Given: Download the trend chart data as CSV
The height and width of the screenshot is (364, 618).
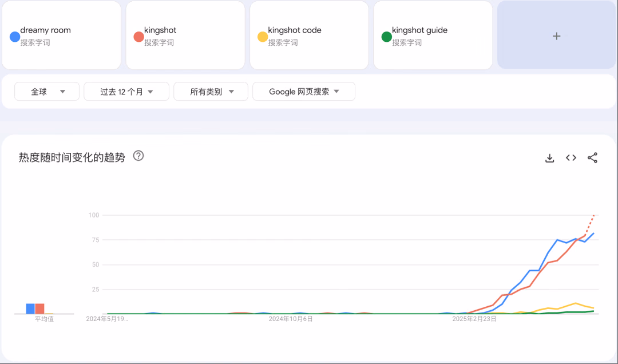Looking at the screenshot, I should pos(549,158).
